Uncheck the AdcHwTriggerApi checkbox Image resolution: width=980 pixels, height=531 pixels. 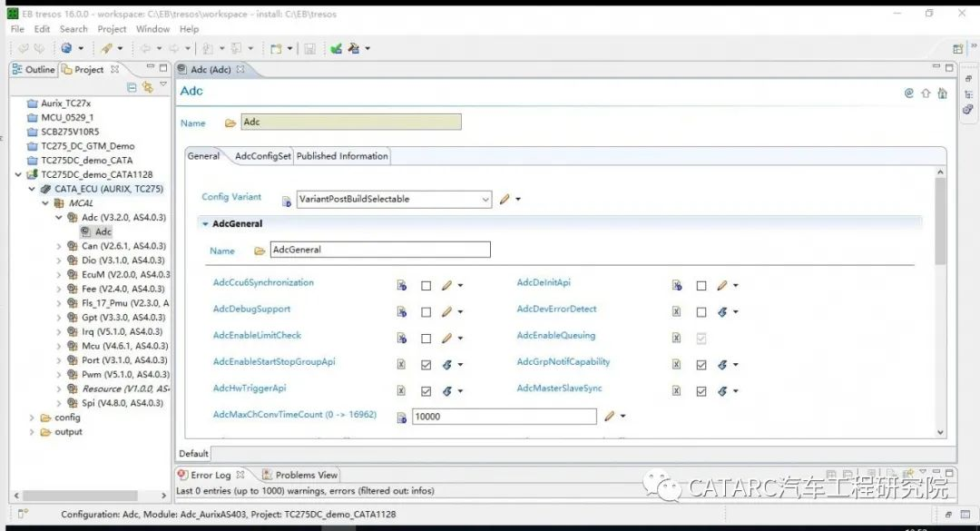tap(426, 391)
